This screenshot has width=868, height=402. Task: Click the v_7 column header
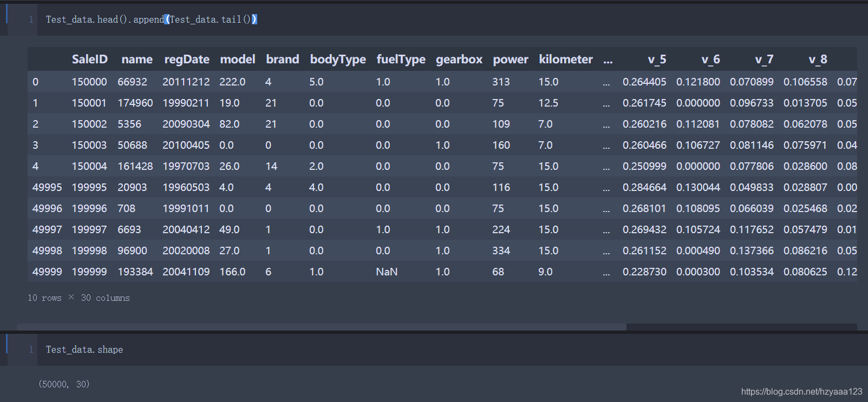[764, 60]
